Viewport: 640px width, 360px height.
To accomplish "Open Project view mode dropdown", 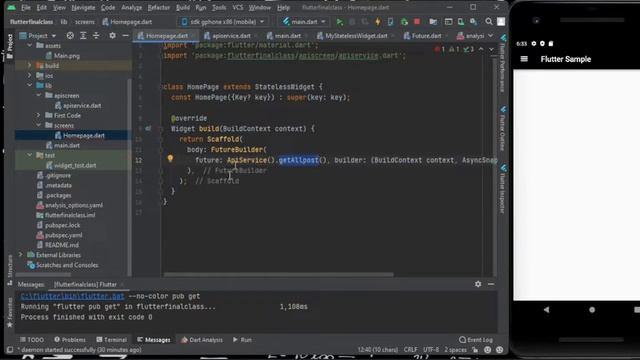I will tap(38, 36).
